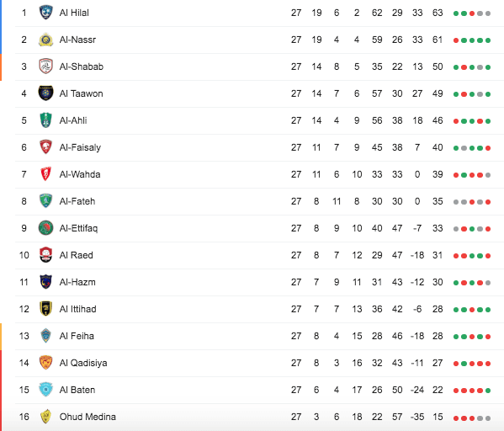The image size is (504, 431).
Task: Click the Ohud Medina club crest
Action: [45, 417]
